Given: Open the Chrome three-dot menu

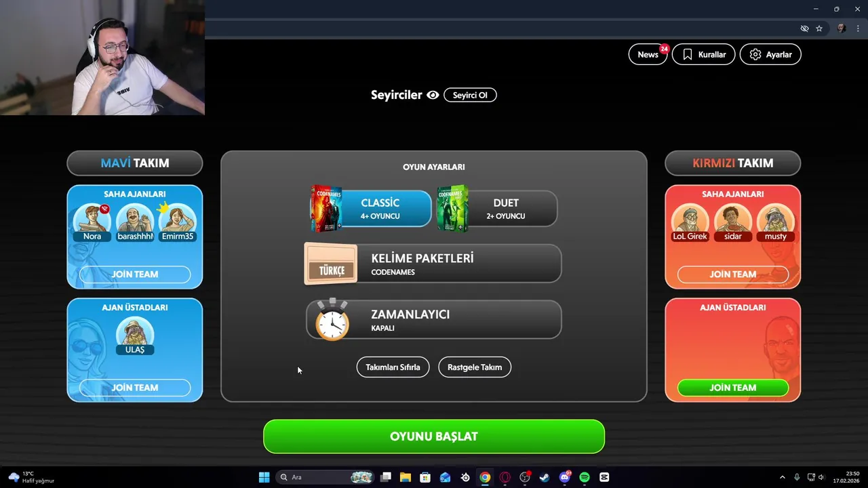Looking at the screenshot, I should [x=858, y=28].
